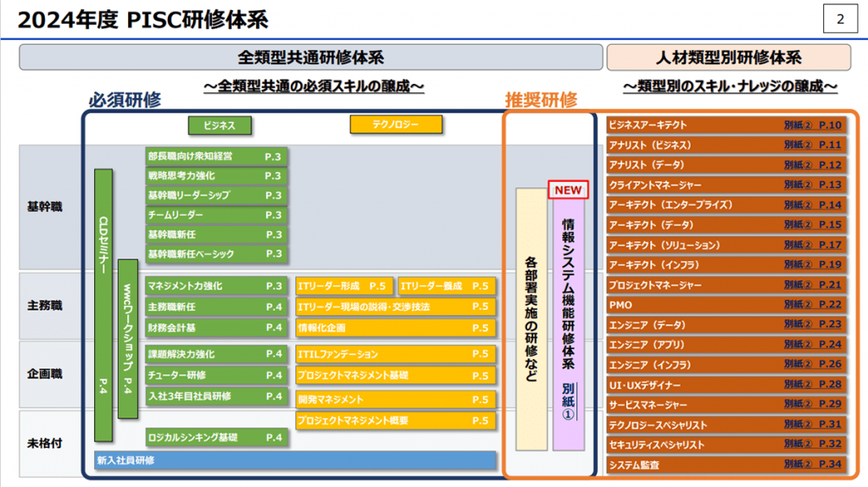Click ITリーダー現場の説得･交渉技法 box
The height and width of the screenshot is (487, 868).
pos(395,307)
